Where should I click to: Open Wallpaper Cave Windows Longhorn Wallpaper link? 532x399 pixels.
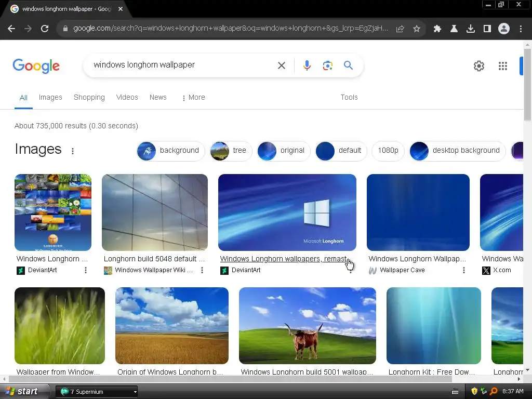417,259
